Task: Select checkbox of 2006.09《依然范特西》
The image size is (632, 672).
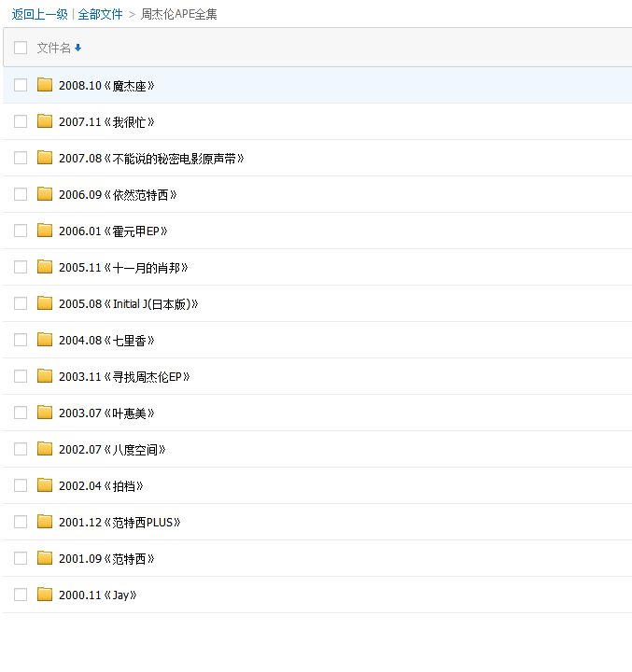Action: click(x=21, y=194)
